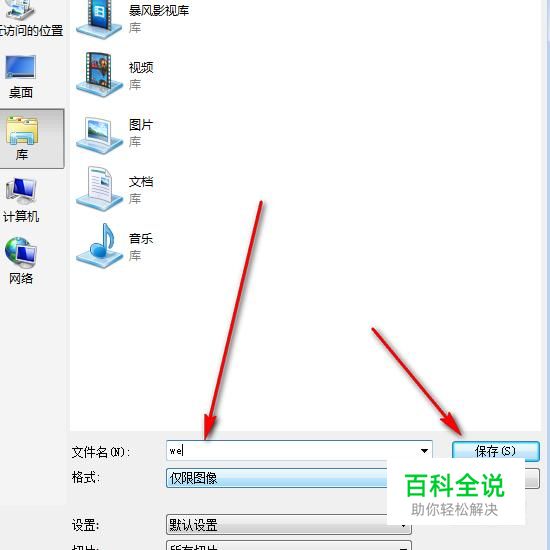Screen dimensions: 550x550
Task: Open the 格式 仅限图像 dropdown
Action: pyautogui.click(x=277, y=478)
